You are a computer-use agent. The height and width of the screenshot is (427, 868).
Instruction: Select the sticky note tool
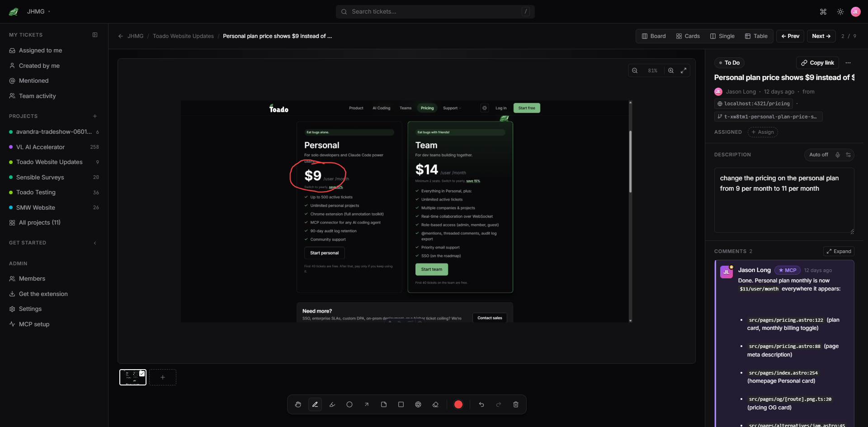click(x=384, y=404)
